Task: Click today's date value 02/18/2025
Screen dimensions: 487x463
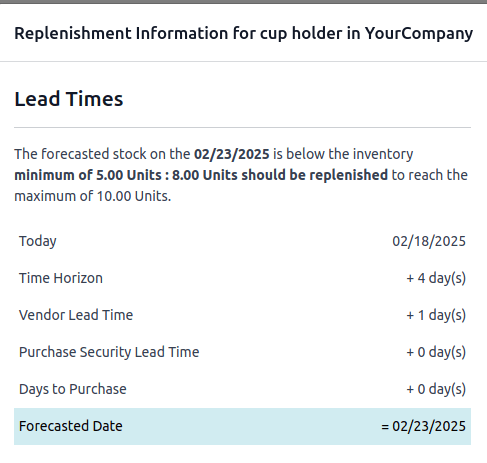Action: (x=429, y=241)
